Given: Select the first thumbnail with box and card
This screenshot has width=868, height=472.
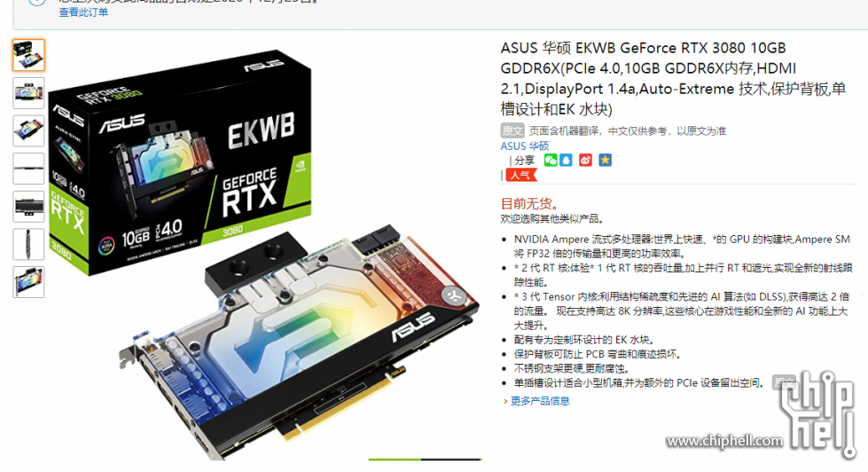Looking at the screenshot, I should point(28,55).
